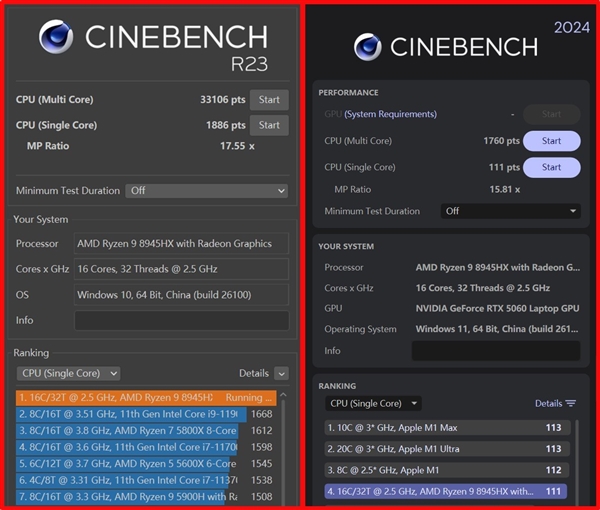
Task: Start the R23 CPU Multi Core test
Action: (269, 100)
